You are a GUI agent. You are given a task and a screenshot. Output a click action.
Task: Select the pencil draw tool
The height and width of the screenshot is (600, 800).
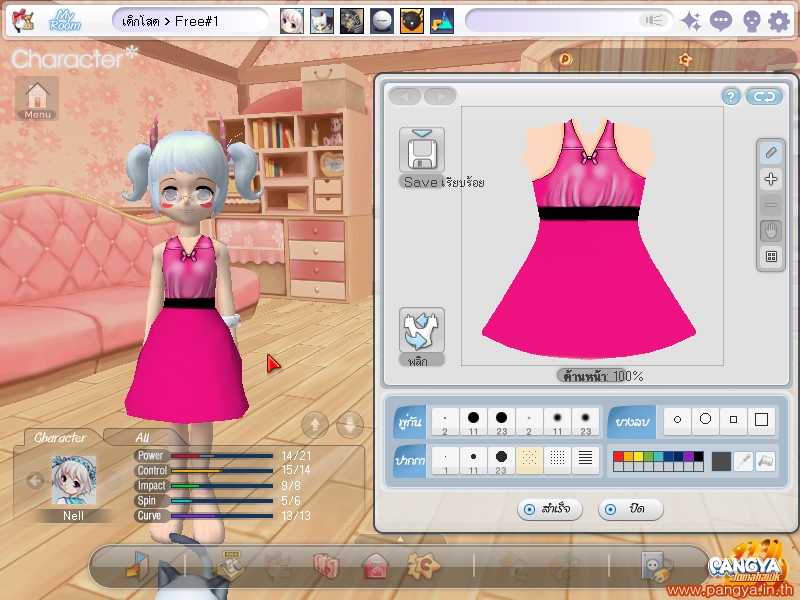tap(771, 153)
